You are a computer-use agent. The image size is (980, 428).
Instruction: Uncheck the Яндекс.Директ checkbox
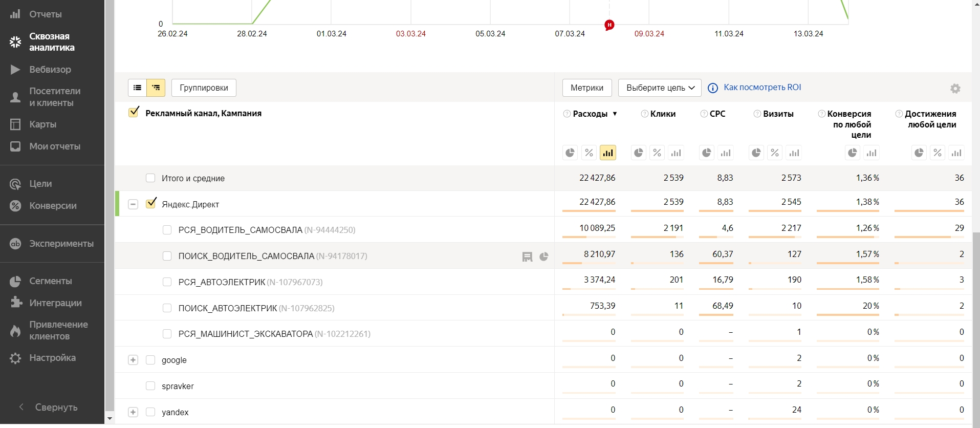[151, 203]
